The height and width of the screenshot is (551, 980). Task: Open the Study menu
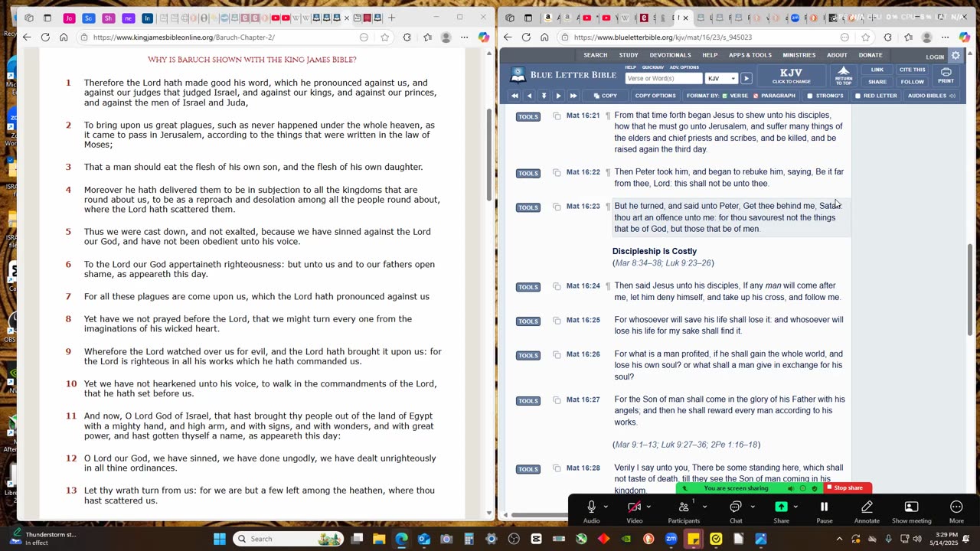629,55
